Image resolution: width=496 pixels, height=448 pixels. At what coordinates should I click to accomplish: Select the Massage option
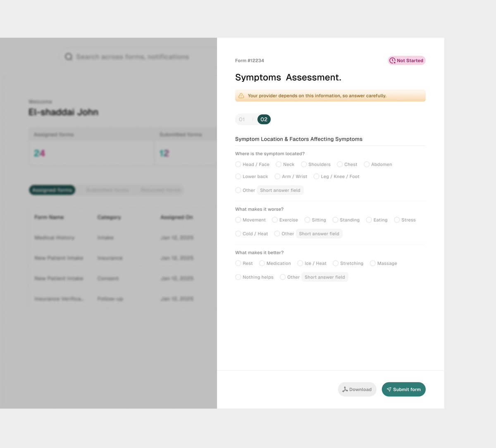coord(373,263)
